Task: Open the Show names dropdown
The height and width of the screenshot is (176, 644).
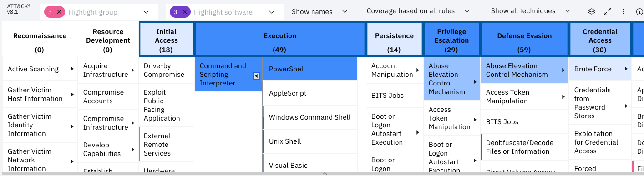Action: tap(319, 11)
